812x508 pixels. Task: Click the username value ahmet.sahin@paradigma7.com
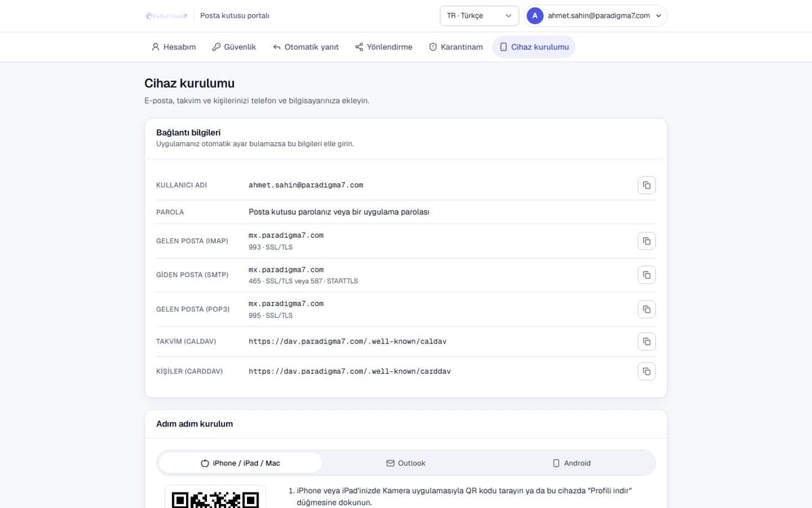click(306, 185)
